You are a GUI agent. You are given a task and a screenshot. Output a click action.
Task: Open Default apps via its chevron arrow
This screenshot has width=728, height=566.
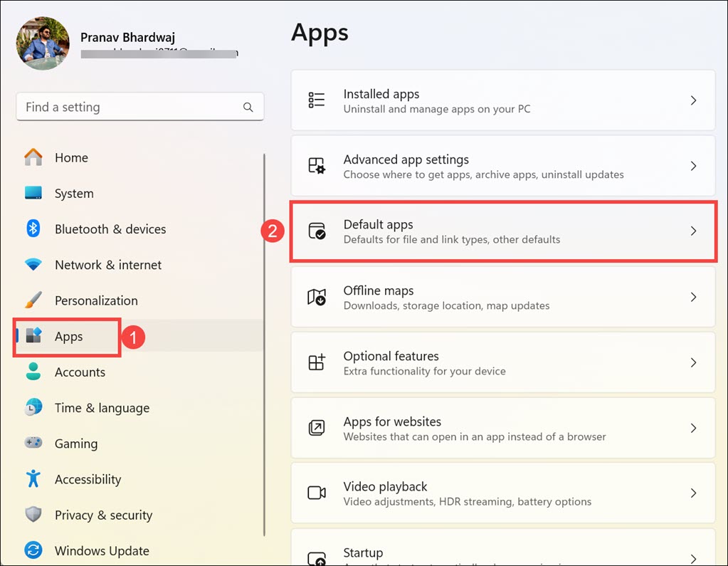point(693,231)
